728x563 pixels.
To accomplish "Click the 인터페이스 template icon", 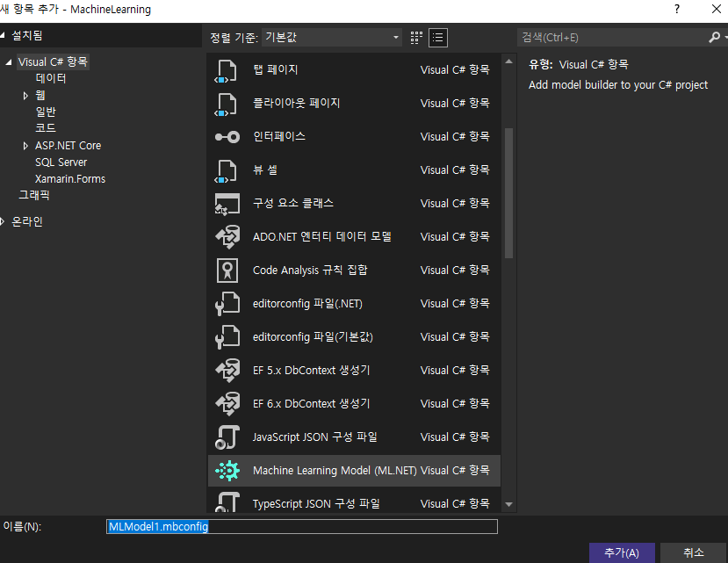I will point(227,137).
